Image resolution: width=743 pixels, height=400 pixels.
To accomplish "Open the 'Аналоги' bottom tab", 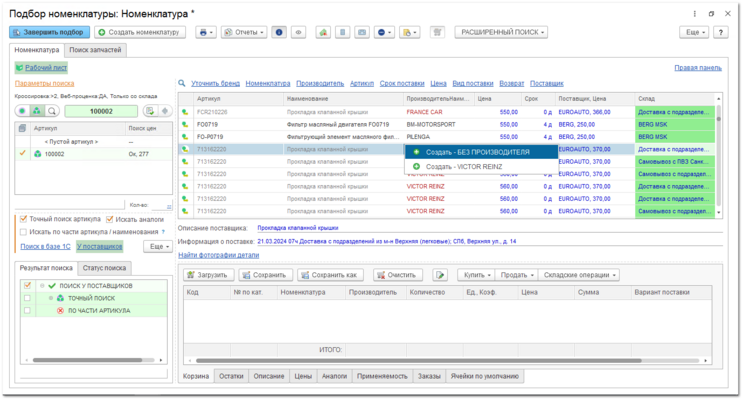I will [335, 376].
